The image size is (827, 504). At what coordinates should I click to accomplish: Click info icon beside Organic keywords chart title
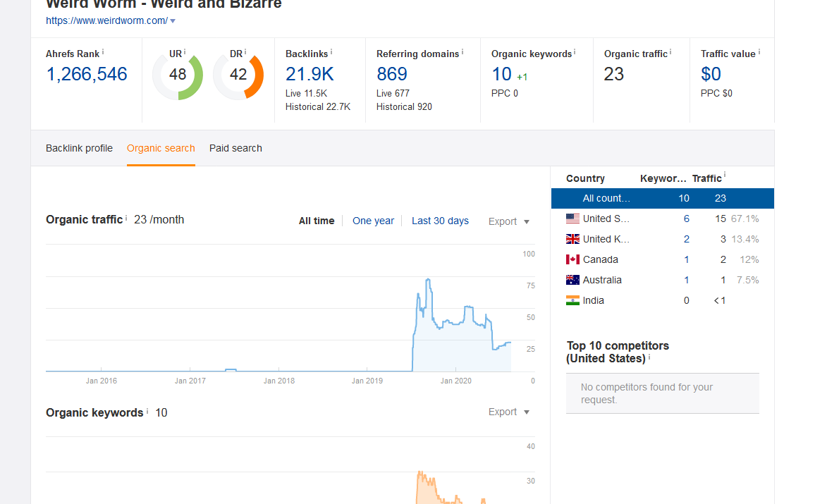click(x=147, y=411)
